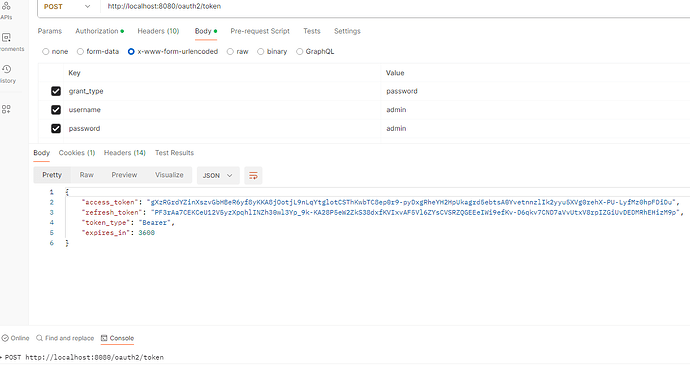Click the access_token value string

411,202
